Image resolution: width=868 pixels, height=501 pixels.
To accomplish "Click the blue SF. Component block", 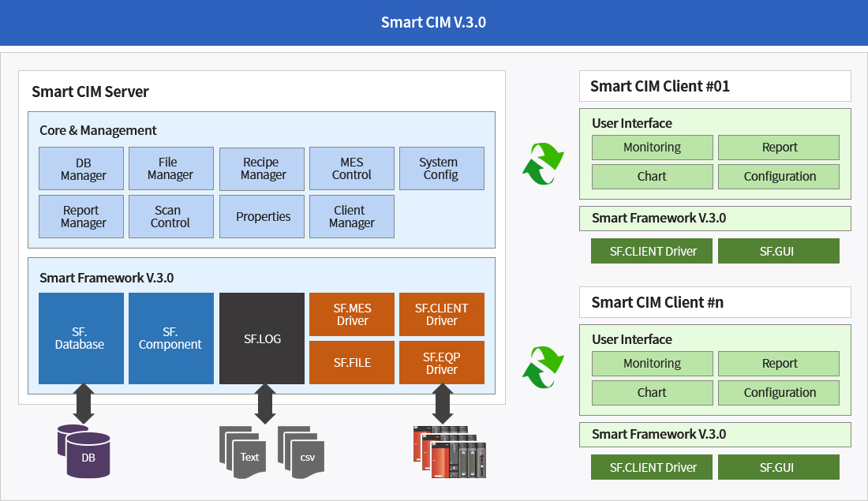I will coord(171,338).
